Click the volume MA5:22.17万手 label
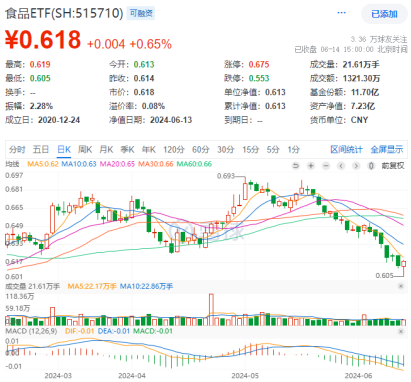Image resolution: width=411 pixels, height=382 pixels. [92, 286]
